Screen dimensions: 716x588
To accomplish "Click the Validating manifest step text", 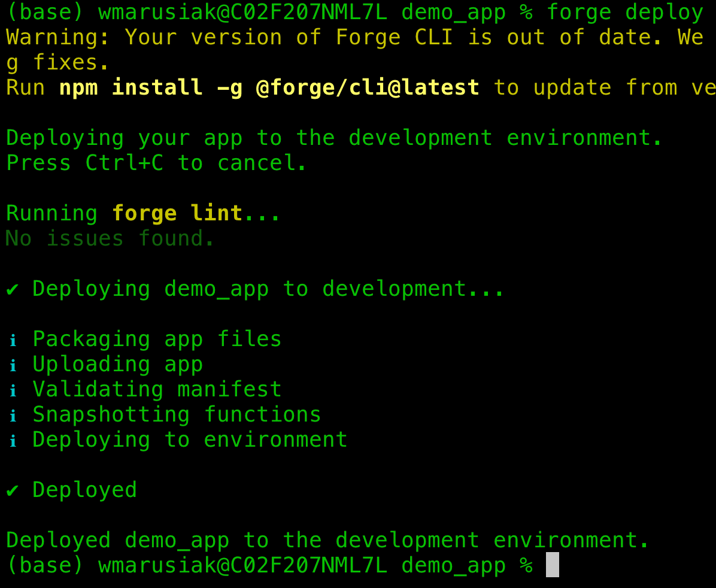I will pos(157,389).
